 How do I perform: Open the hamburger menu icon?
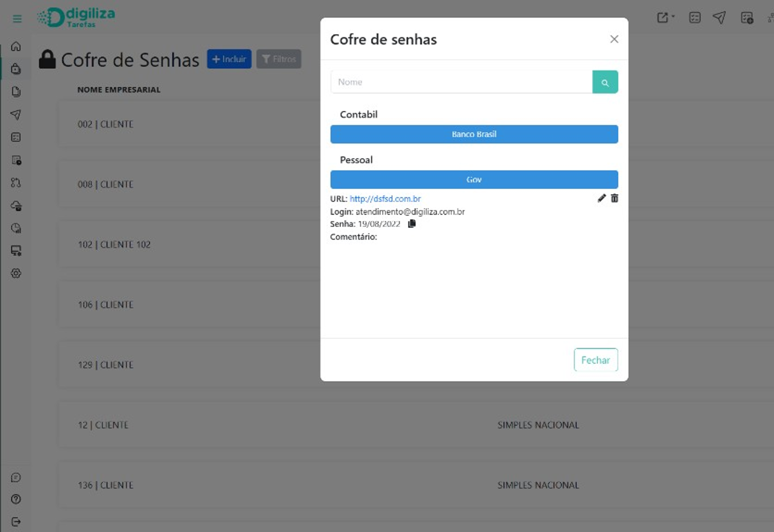point(17,19)
